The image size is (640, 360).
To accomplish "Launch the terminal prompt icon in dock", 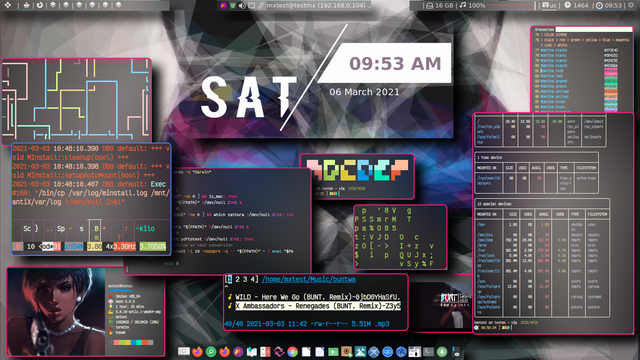I will 428,352.
